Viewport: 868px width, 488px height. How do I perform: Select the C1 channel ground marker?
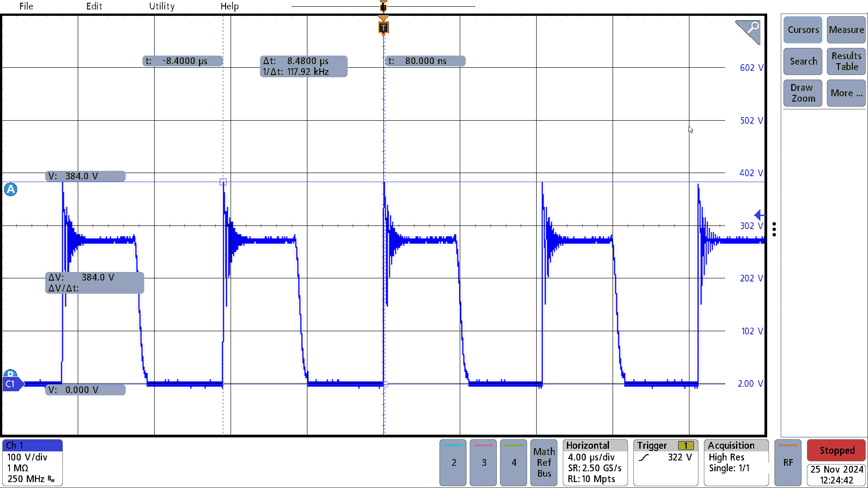pos(12,384)
